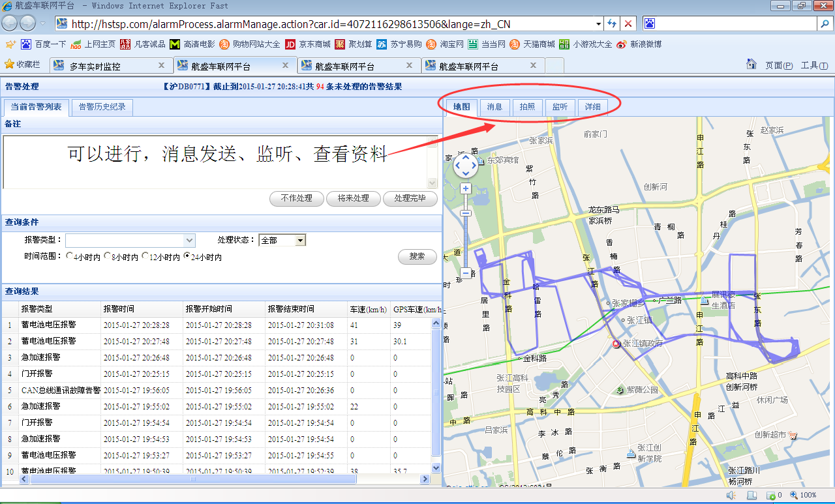Image resolution: width=835 pixels, height=504 pixels.
Task: Open the 凡客诚品 bookmark
Action: click(143, 44)
